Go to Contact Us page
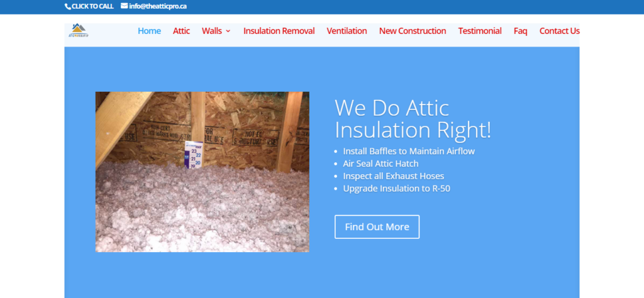 tap(559, 31)
